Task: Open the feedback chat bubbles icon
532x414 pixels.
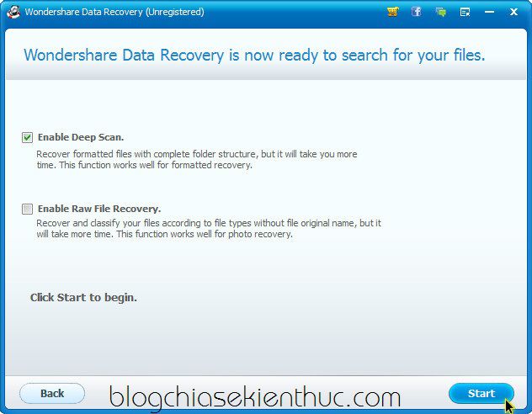Action: pyautogui.click(x=441, y=13)
